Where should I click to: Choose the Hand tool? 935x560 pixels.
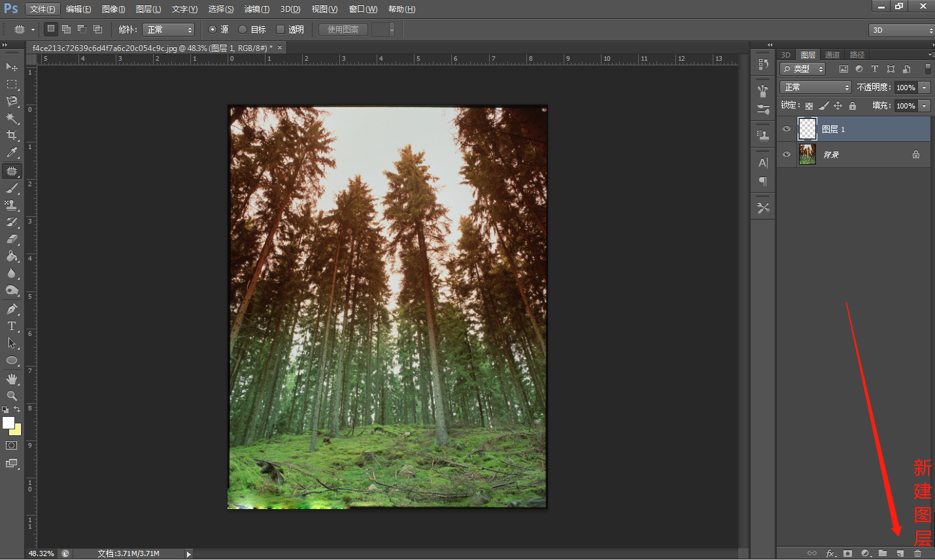coord(12,379)
